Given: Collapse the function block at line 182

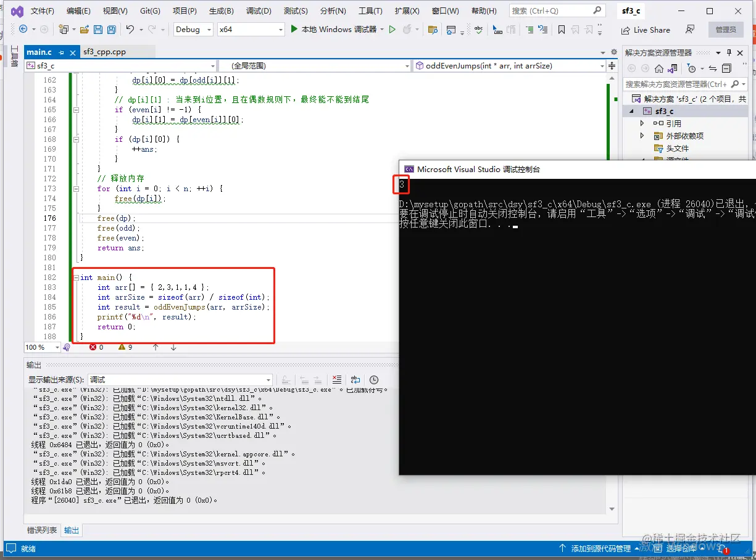Looking at the screenshot, I should tap(76, 278).
